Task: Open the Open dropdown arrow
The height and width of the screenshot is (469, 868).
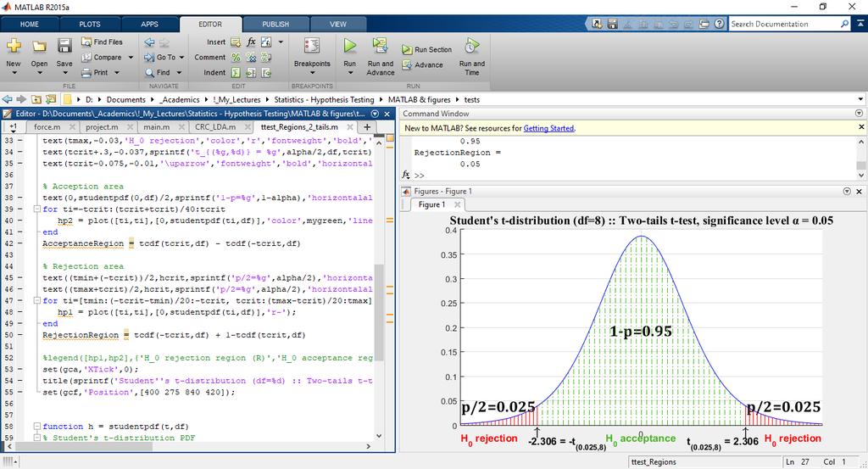Action: pos(39,73)
